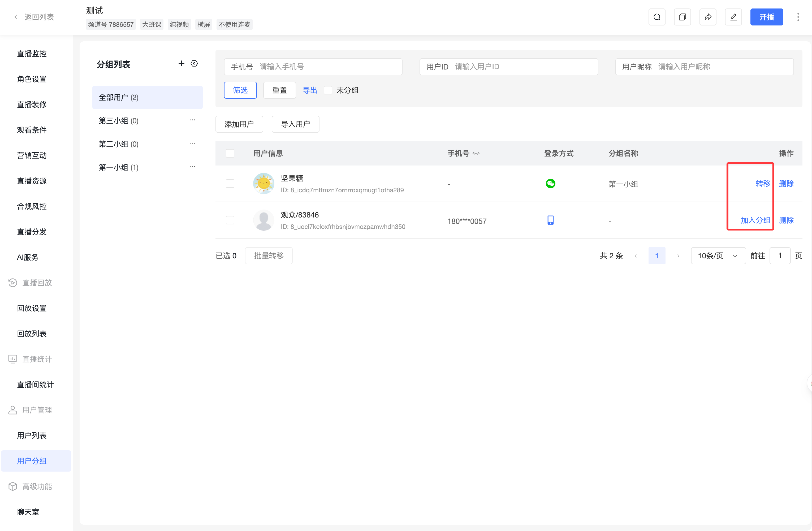Open more options for 第二小组
812x531 pixels.
[x=193, y=143]
